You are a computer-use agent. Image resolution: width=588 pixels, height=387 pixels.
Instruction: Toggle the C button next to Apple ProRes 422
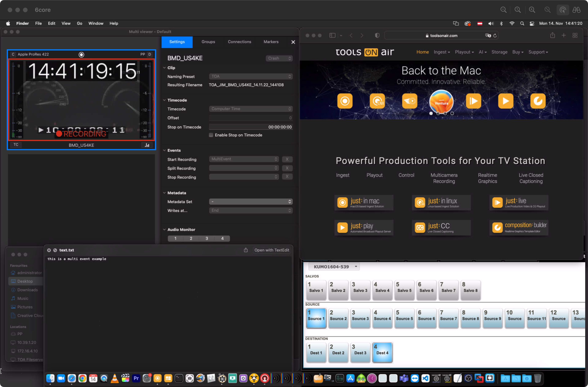click(x=13, y=54)
